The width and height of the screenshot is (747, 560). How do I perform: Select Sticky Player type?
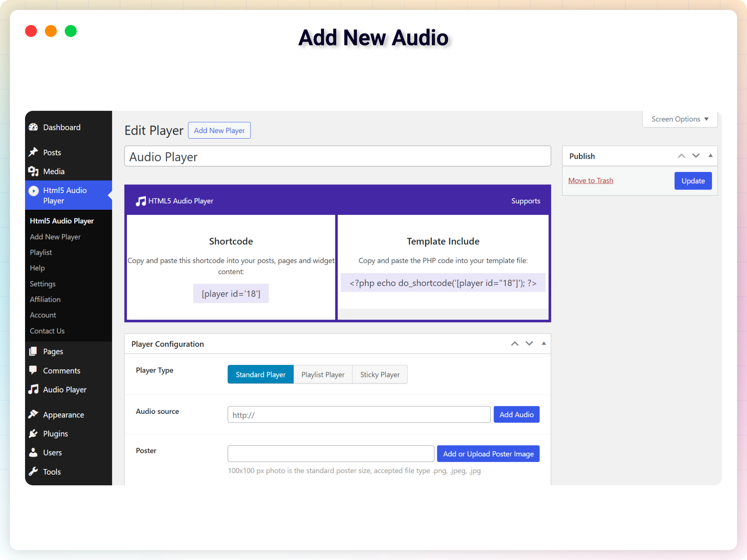[380, 375]
